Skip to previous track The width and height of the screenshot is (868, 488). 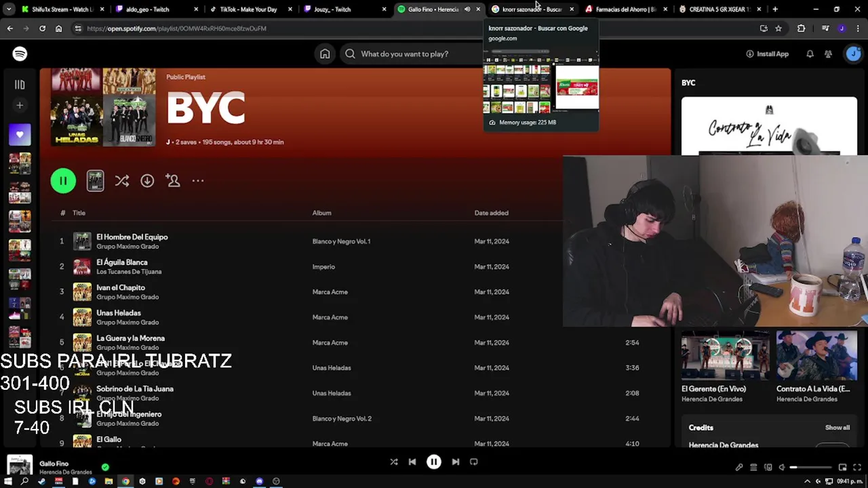pos(412,462)
